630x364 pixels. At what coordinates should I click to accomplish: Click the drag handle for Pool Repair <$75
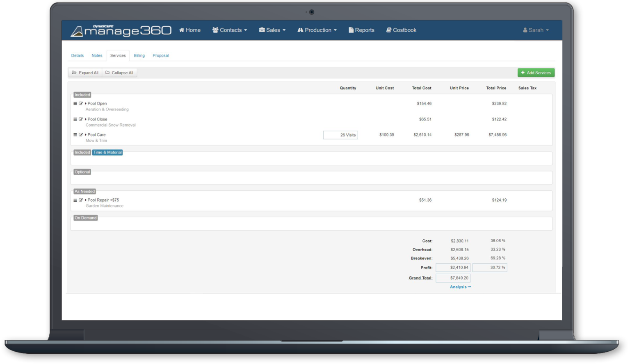(x=75, y=200)
